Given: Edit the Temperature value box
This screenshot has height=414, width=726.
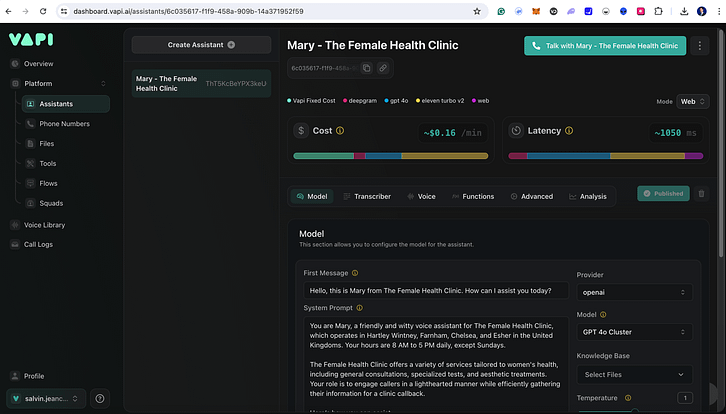Looking at the screenshot, I should point(685,398).
